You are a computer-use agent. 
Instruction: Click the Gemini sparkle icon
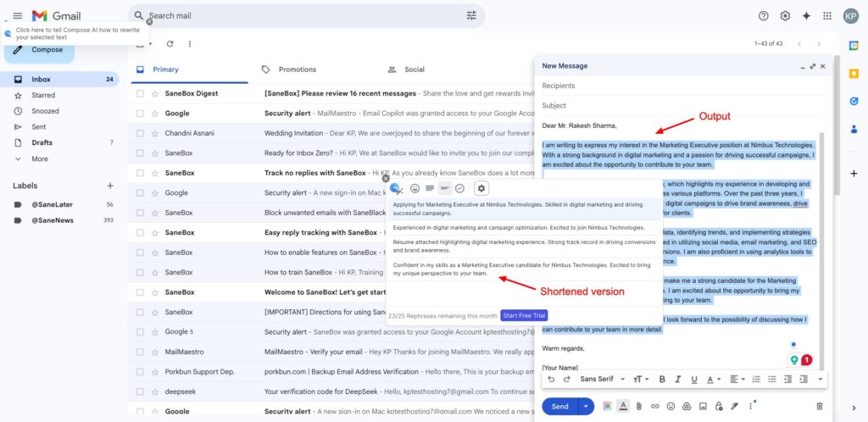coord(806,16)
